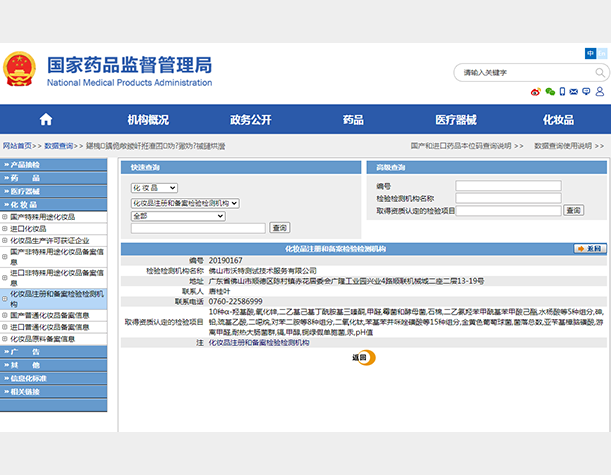This screenshot has height=475, width=611.
Task: Click the search magnifier icon
Action: click(x=600, y=72)
